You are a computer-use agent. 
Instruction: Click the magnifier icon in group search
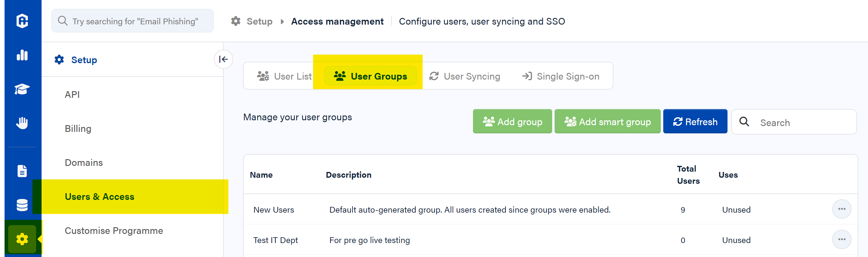coord(744,122)
